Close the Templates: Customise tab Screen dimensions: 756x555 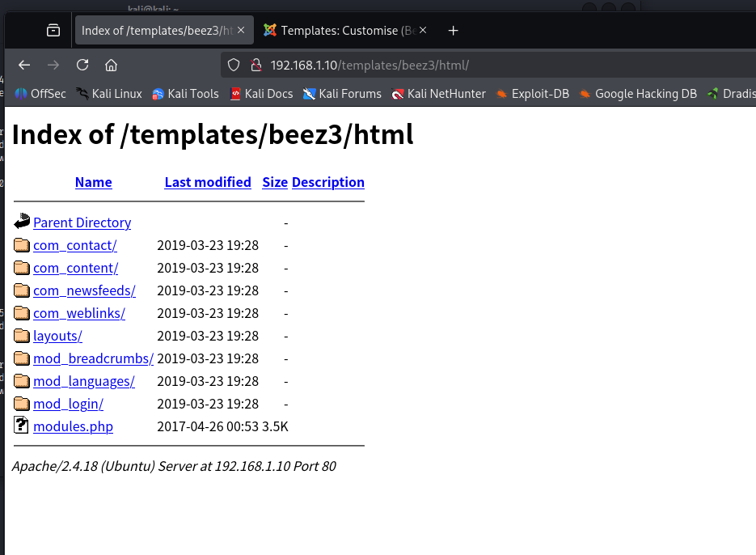point(423,30)
